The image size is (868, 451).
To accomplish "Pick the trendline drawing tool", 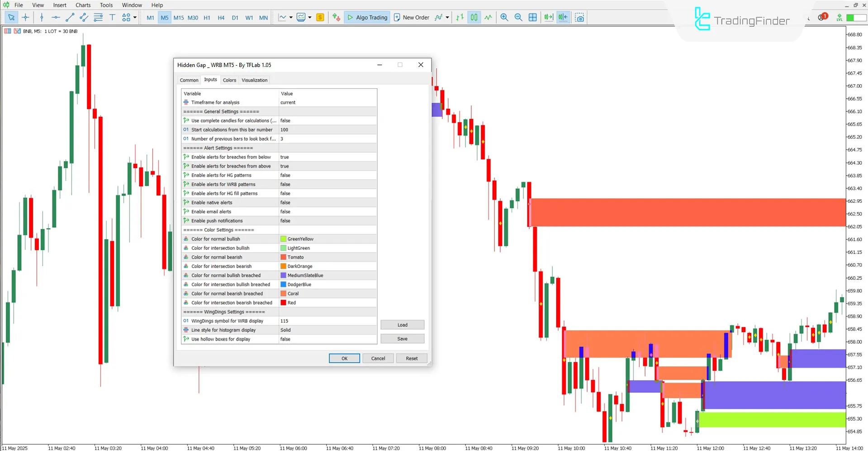I will (x=70, y=18).
